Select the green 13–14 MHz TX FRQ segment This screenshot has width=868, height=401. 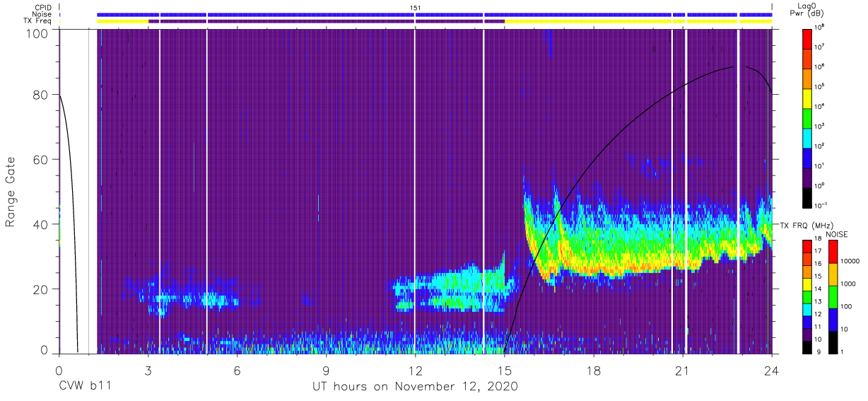coord(807,296)
